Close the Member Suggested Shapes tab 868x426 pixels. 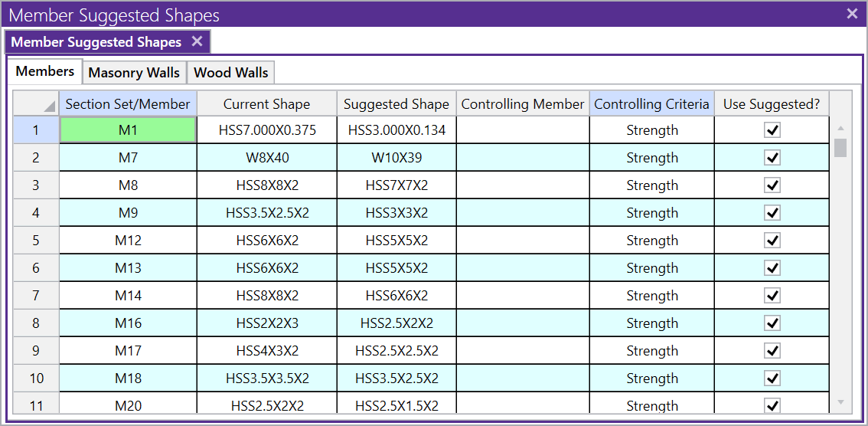click(197, 41)
